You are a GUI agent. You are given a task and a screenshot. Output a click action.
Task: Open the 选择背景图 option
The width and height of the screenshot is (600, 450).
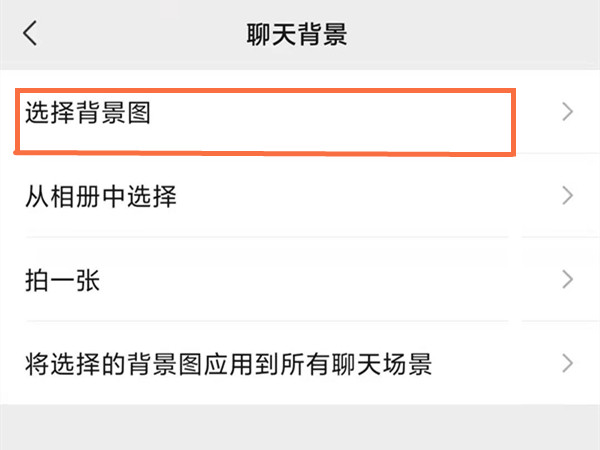pyautogui.click(x=88, y=114)
